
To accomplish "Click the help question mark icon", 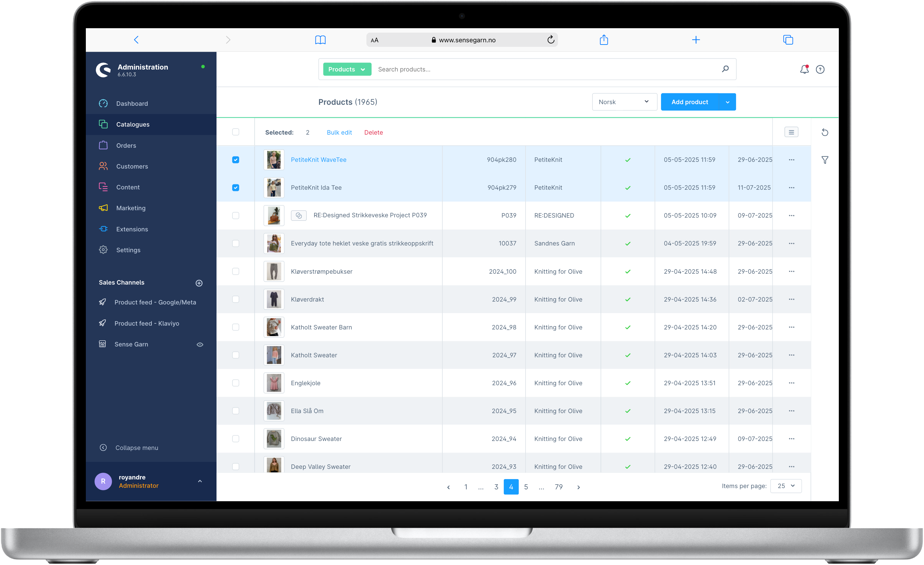I will point(821,69).
